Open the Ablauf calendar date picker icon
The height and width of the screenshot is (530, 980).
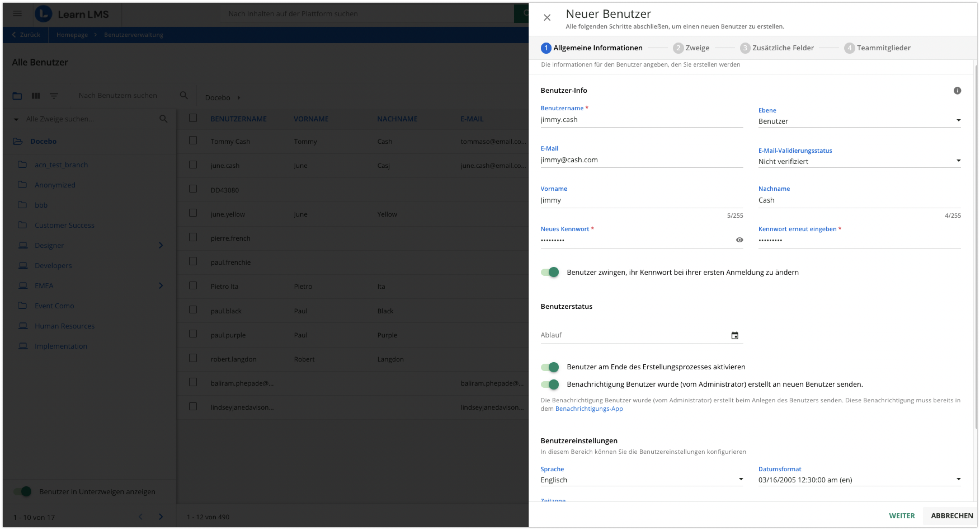click(x=735, y=336)
